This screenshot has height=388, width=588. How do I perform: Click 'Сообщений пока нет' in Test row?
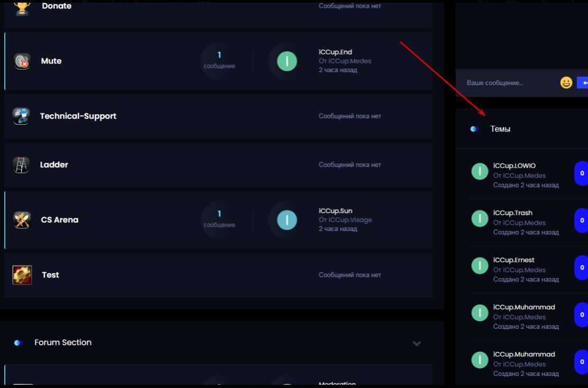(350, 275)
